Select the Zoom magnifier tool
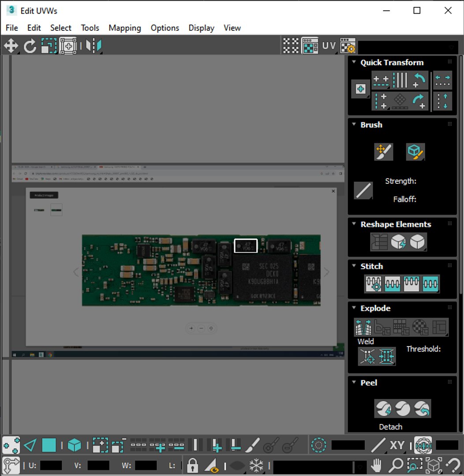464x476 pixels. [x=396, y=465]
